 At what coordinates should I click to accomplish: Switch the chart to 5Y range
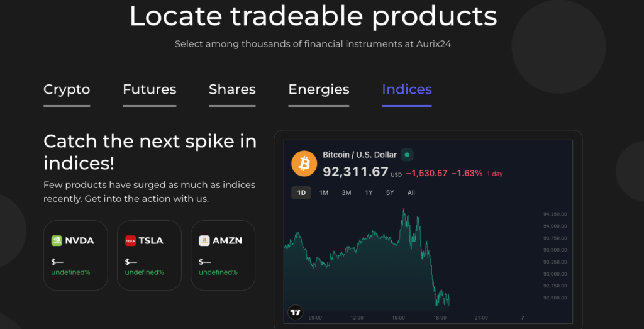[390, 192]
